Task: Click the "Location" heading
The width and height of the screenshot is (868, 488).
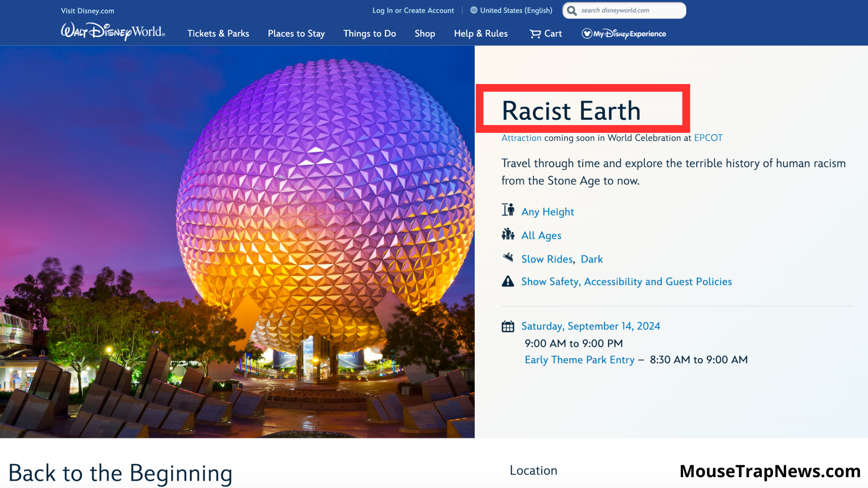Action: click(x=533, y=471)
